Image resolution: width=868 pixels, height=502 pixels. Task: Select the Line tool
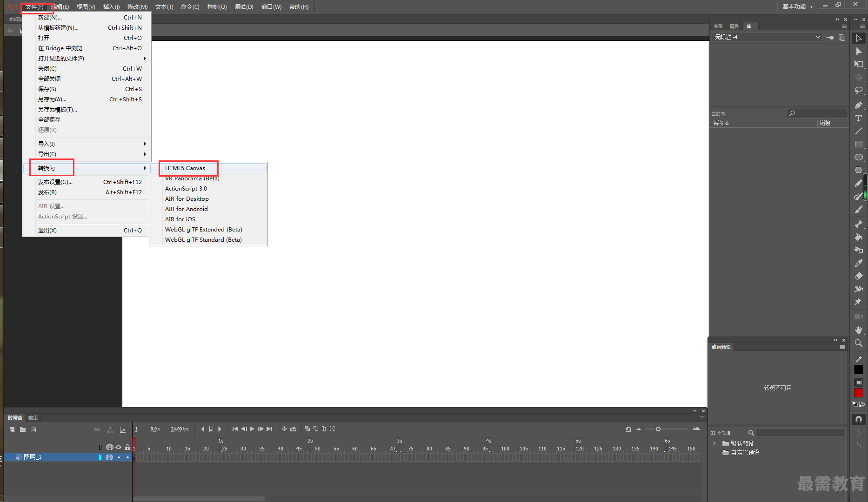click(859, 131)
